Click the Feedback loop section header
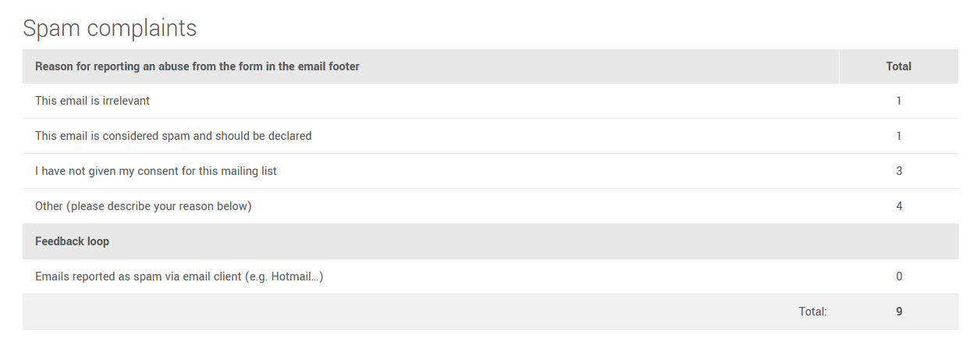The height and width of the screenshot is (353, 980). point(72,241)
